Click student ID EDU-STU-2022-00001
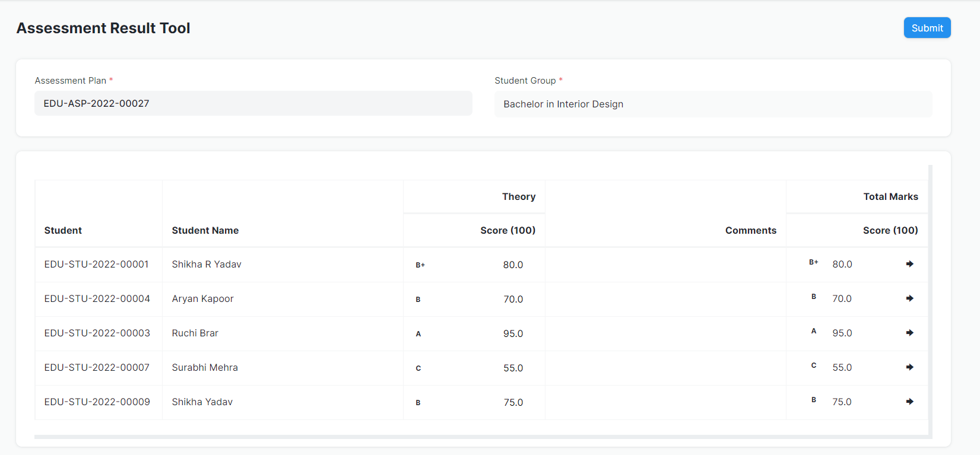The width and height of the screenshot is (980, 455). pyautogui.click(x=97, y=264)
